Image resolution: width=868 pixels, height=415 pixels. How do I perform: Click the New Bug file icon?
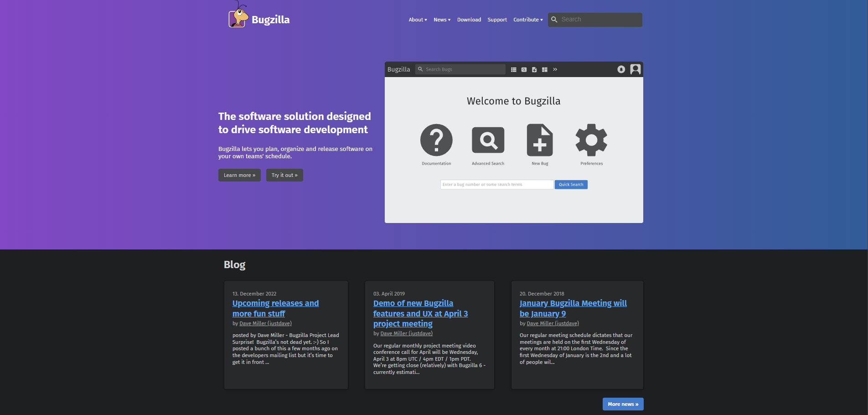(540, 140)
